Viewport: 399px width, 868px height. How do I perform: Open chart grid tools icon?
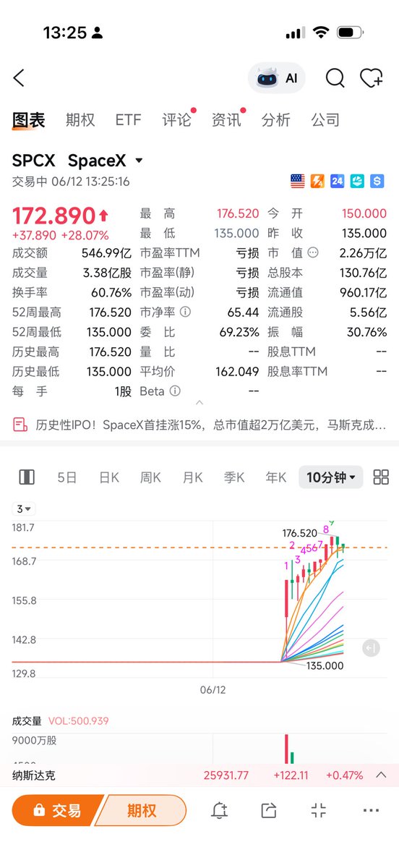pos(381,477)
